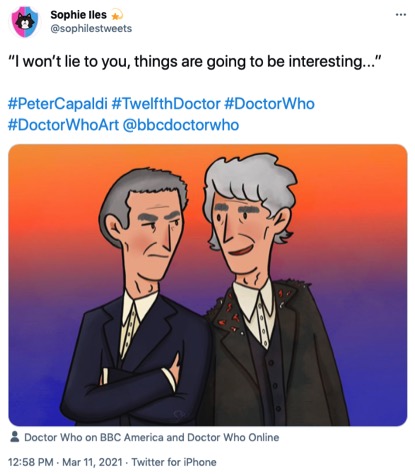Open the @bbcdoctorwho mention
This screenshot has width=415, height=474.
(x=181, y=125)
